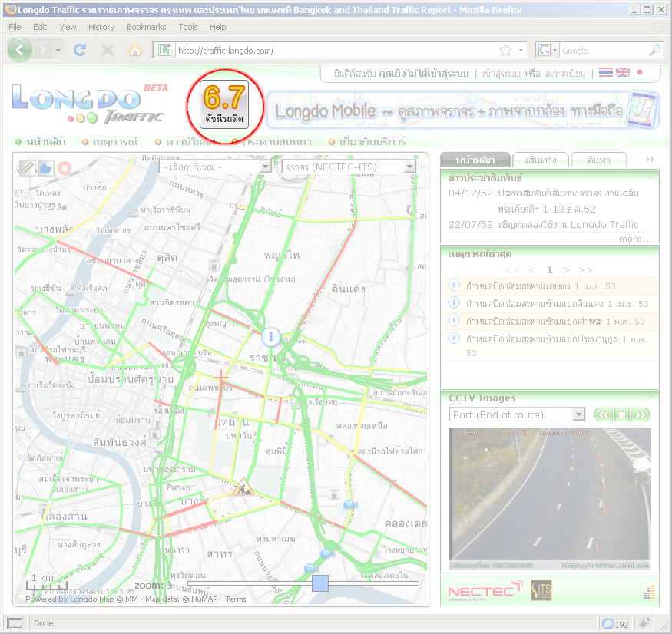Screen dimensions: 672x634
Task: Open the Tools menu
Action: click(x=187, y=27)
